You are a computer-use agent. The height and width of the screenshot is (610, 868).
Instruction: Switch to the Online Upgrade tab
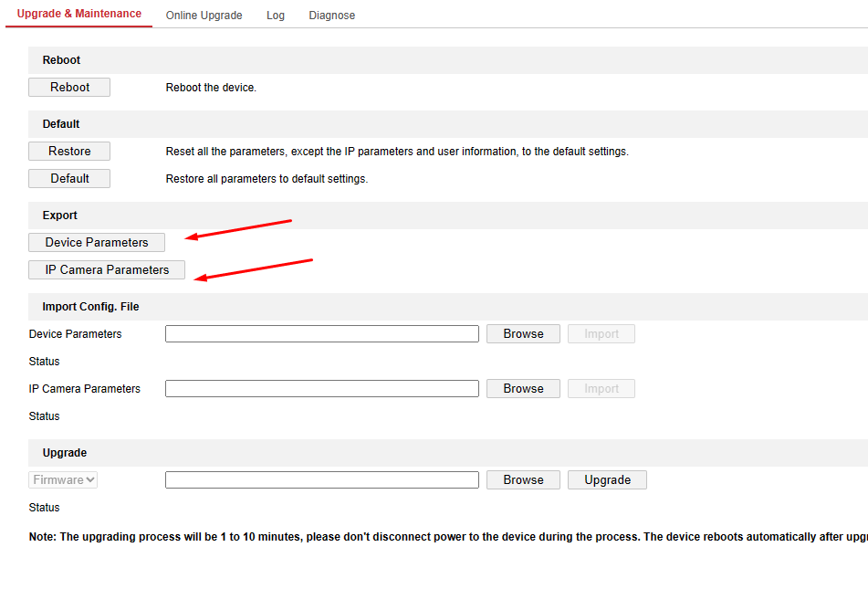(204, 16)
